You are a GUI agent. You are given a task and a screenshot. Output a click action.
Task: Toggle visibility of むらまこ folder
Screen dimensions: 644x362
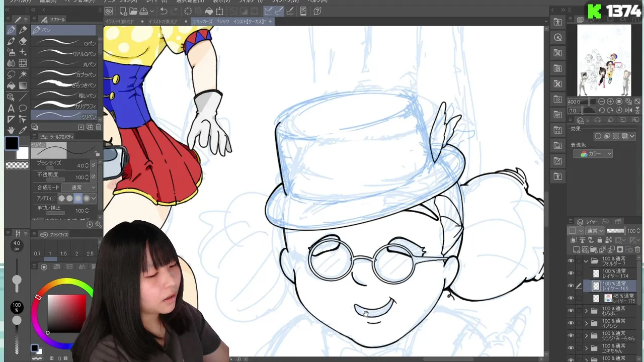pos(571,311)
